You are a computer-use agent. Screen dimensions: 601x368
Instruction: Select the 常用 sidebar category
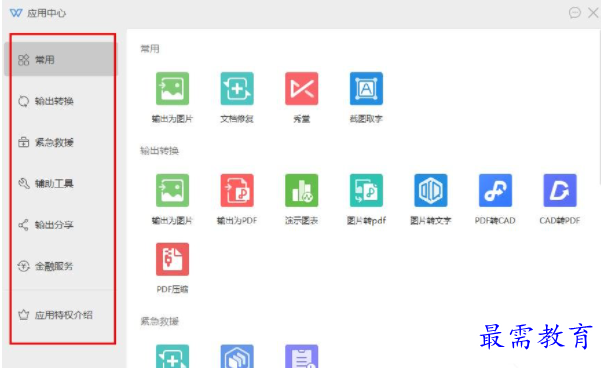click(60, 59)
